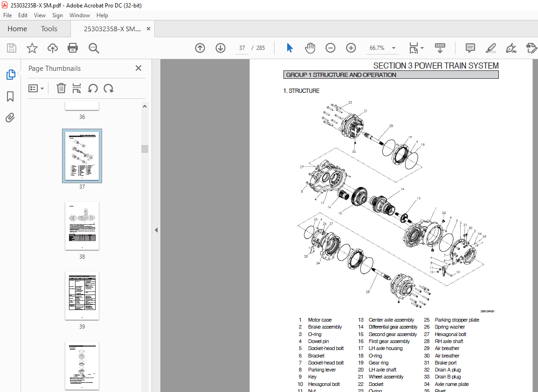The width and height of the screenshot is (538, 392).
Task: Click the thumbnail panel scrollbar handle
Action: tap(145, 149)
